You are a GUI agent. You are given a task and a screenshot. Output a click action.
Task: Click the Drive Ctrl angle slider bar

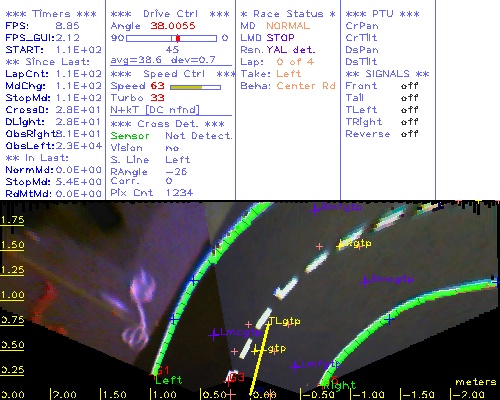pos(171,38)
